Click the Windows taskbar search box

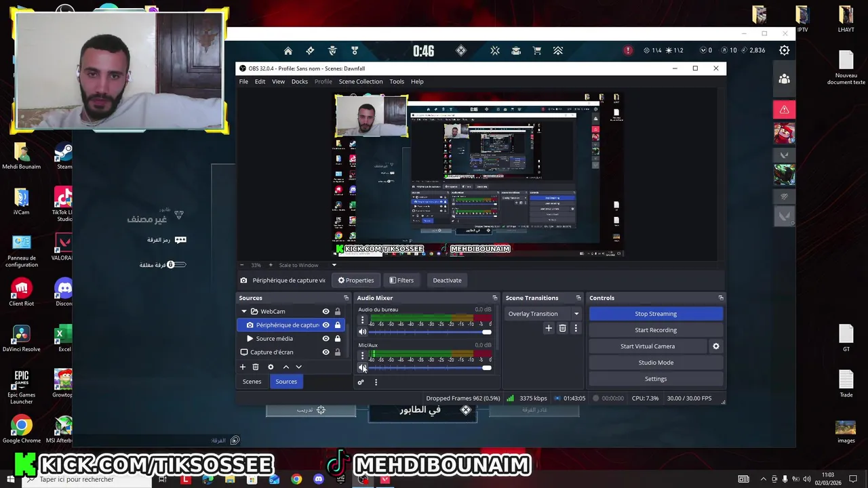pyautogui.click(x=88, y=479)
